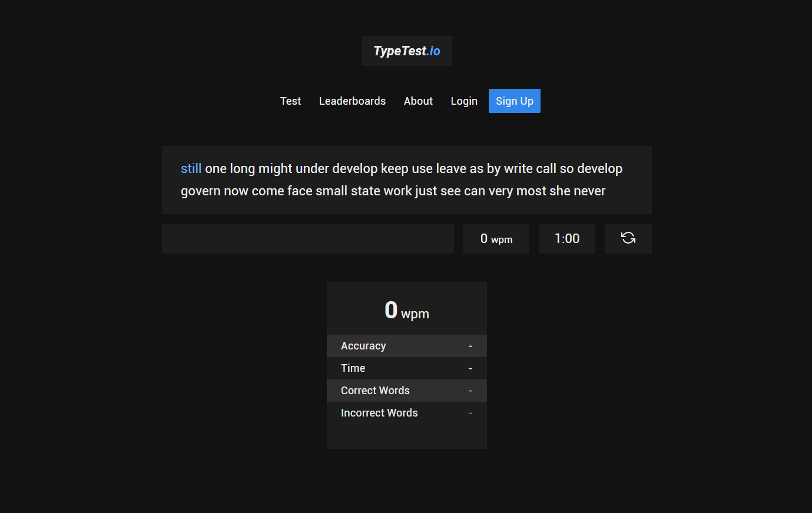
Task: Click the Time row in results
Action: (x=407, y=368)
